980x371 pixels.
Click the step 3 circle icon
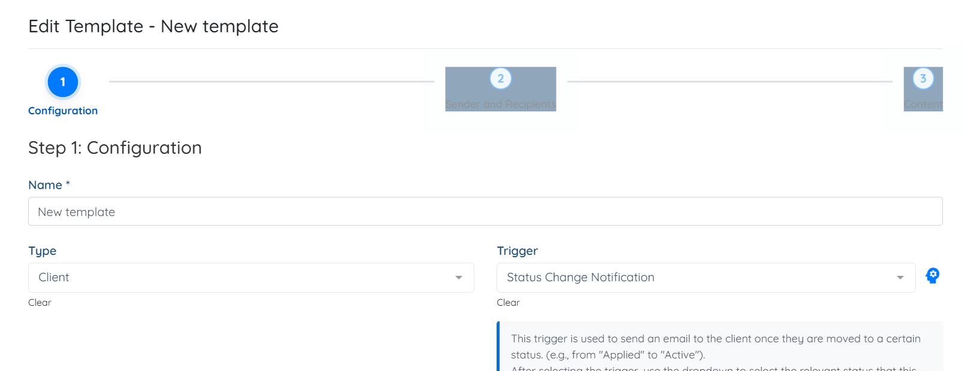point(923,78)
